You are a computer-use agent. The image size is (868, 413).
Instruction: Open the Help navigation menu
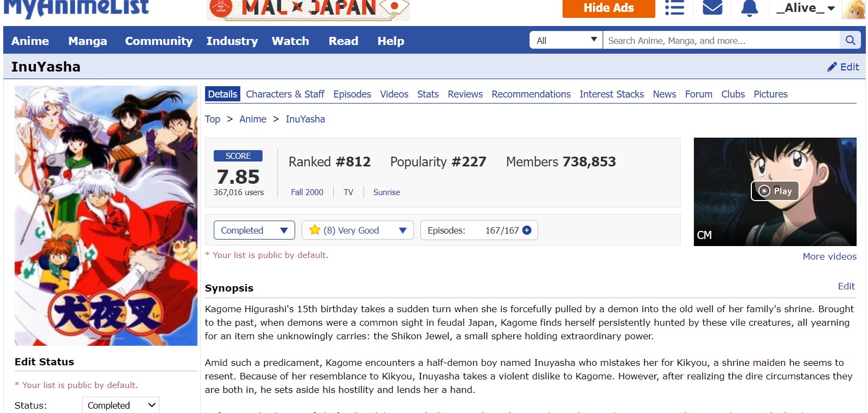tap(391, 41)
